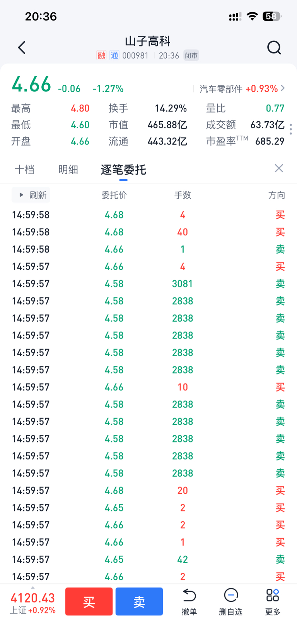Switch to the 十档 tab
This screenshot has width=297, height=644.
pyautogui.click(x=24, y=170)
